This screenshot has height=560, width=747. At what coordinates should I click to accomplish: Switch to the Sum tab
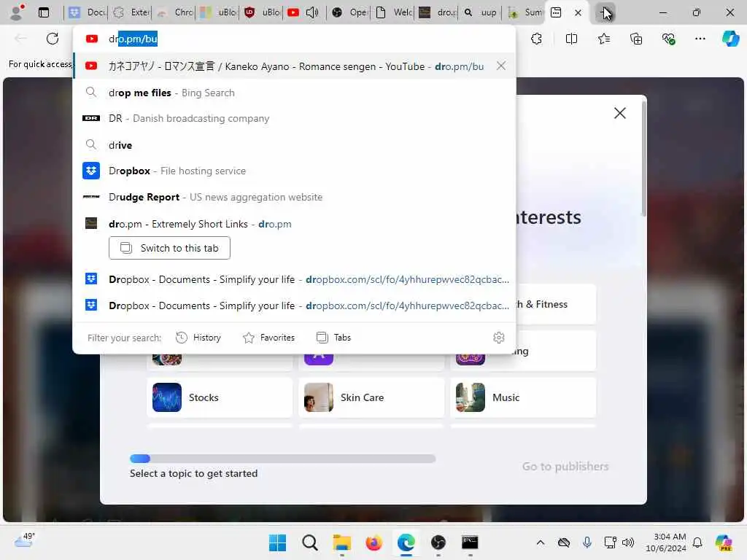click(x=524, y=12)
